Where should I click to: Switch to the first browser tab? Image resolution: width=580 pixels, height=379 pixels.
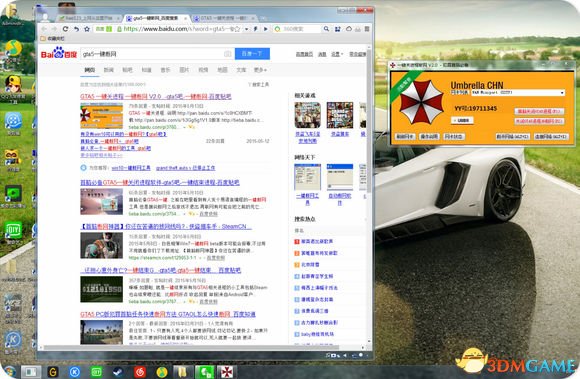[89, 18]
